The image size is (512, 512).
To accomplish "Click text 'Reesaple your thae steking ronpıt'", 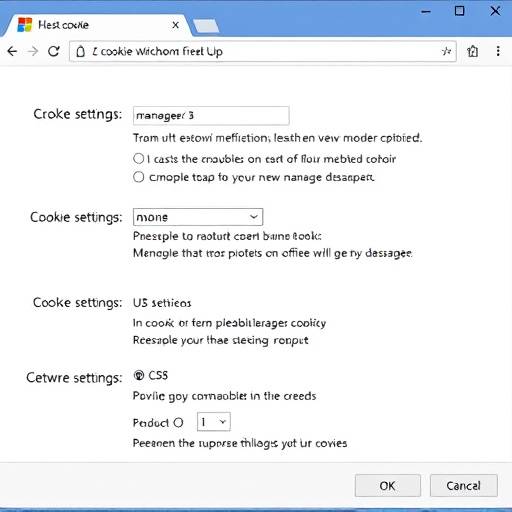I will (220, 340).
